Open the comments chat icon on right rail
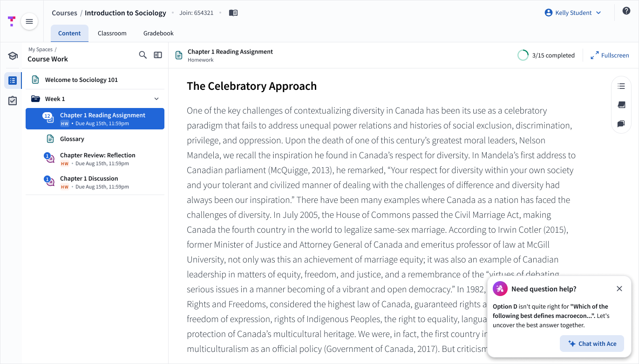639x364 pixels. [x=621, y=124]
